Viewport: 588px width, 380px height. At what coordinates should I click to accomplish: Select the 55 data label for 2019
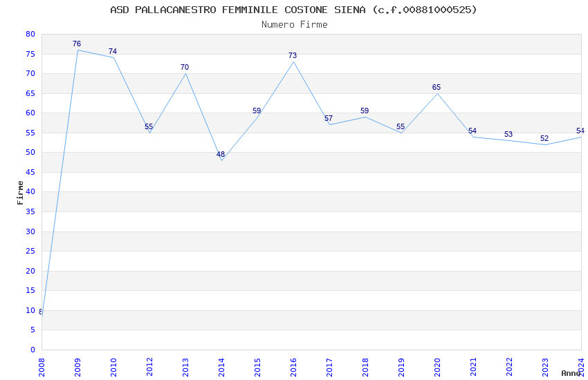pyautogui.click(x=401, y=126)
